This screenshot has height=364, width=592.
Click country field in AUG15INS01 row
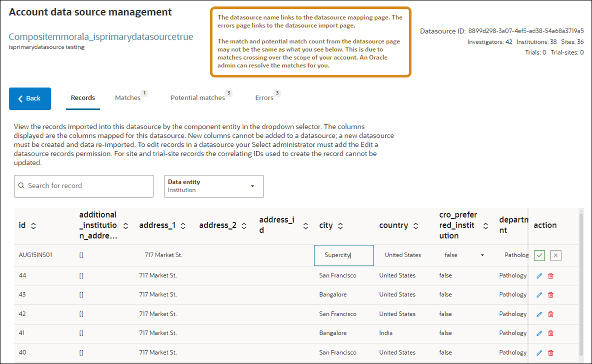pyautogui.click(x=403, y=255)
